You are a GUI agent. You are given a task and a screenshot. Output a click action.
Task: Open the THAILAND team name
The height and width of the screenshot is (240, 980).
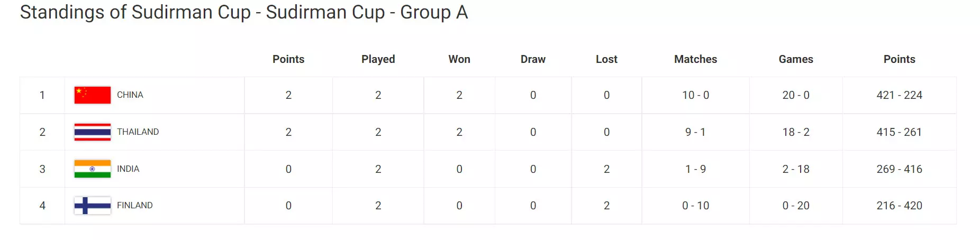click(x=138, y=132)
